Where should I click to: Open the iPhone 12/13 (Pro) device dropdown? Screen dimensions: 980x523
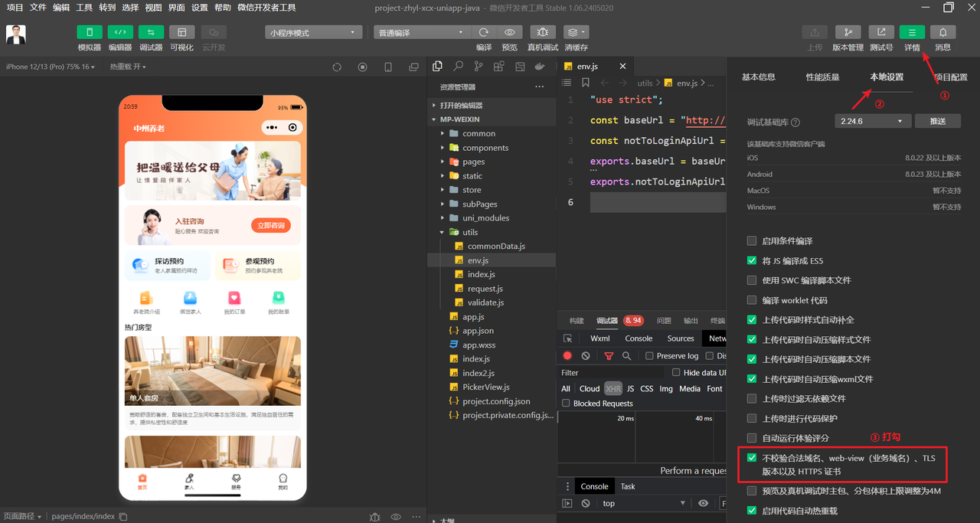tap(51, 67)
